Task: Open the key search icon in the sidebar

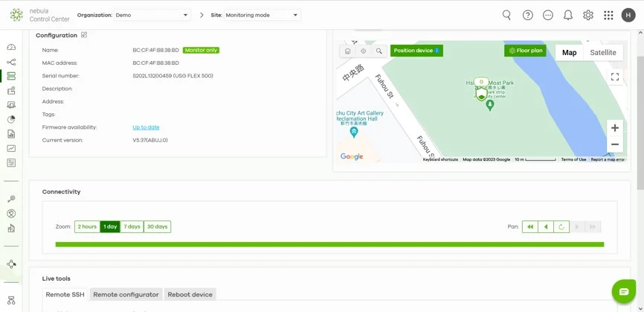Action: pos(11,199)
